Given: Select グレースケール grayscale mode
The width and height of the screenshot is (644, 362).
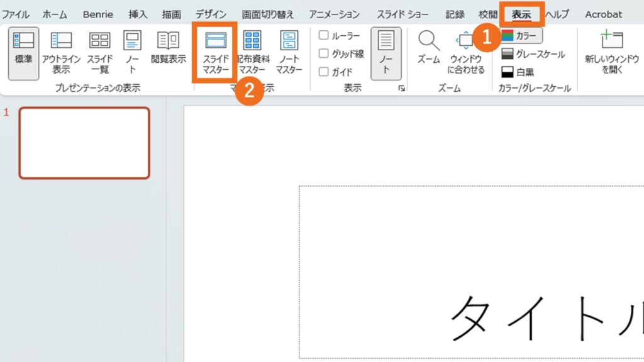Looking at the screenshot, I should pos(533,54).
